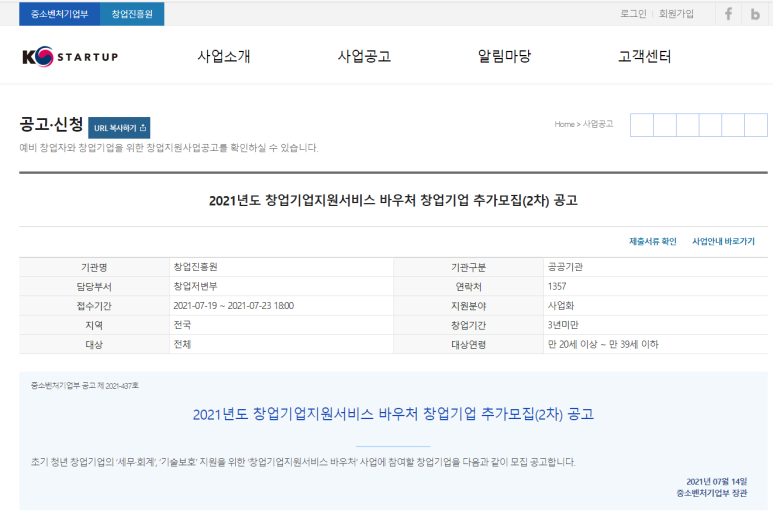Select the 3년미만 startup period value

[x=563, y=325]
